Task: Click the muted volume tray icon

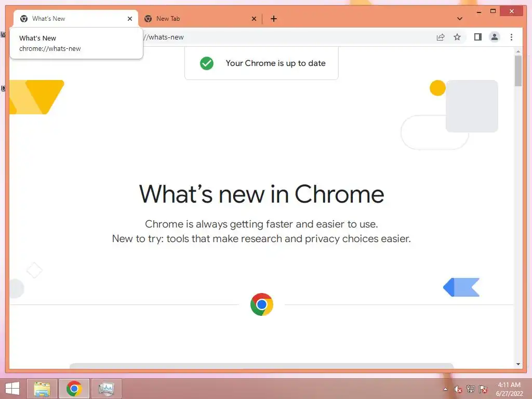Action: tap(458, 389)
